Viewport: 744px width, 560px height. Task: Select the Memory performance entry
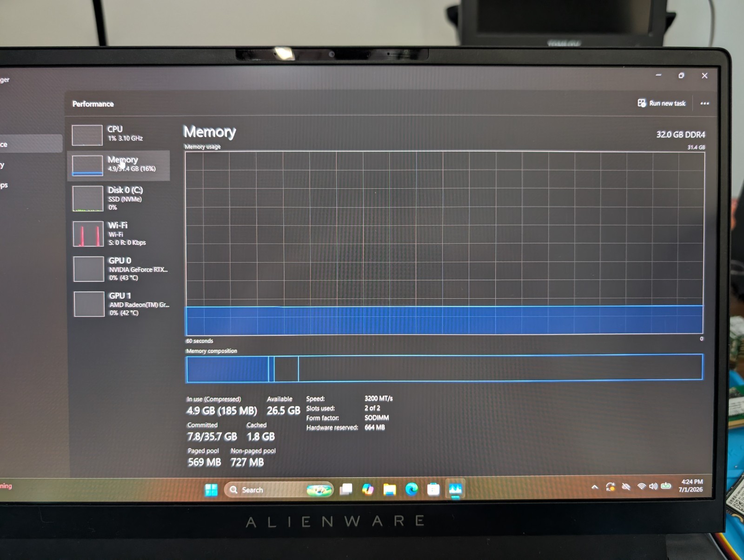[119, 165]
